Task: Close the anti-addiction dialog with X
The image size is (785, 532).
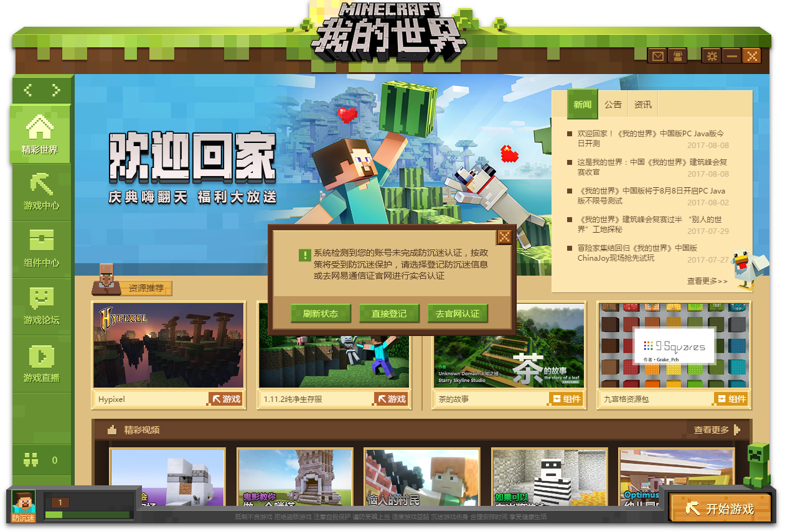Action: tap(504, 236)
